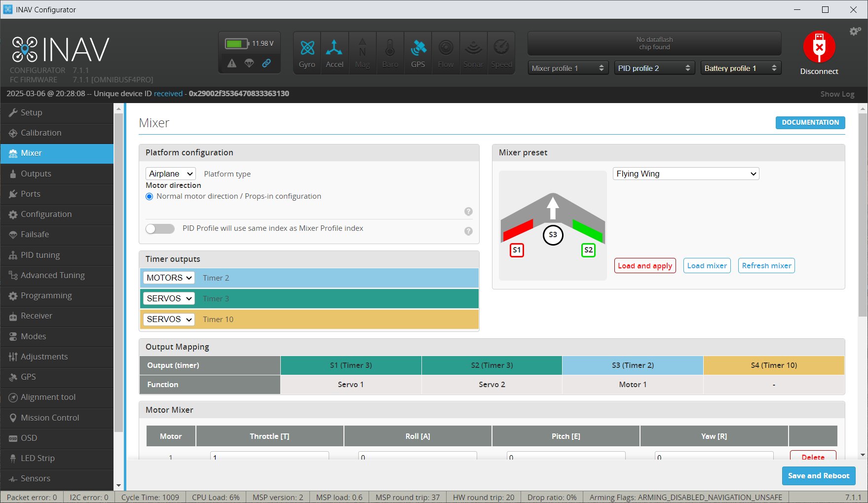
Task: Click the GPS satellite sensor icon
Action: [x=418, y=48]
